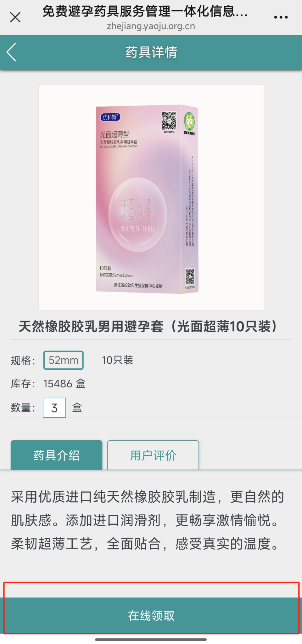The image size is (302, 644).
Task: Tap the home indicator bar
Action: click(x=151, y=640)
